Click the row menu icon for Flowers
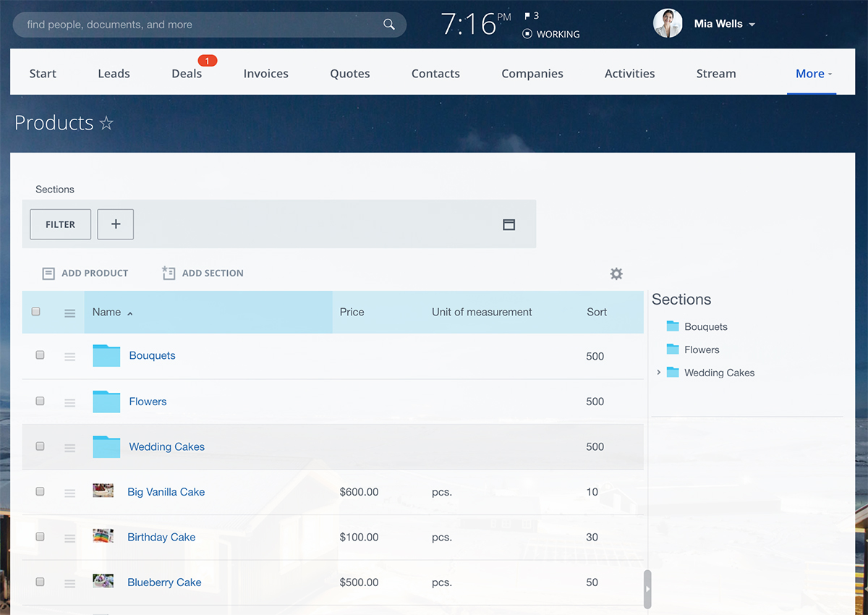This screenshot has height=615, width=868. click(x=70, y=402)
